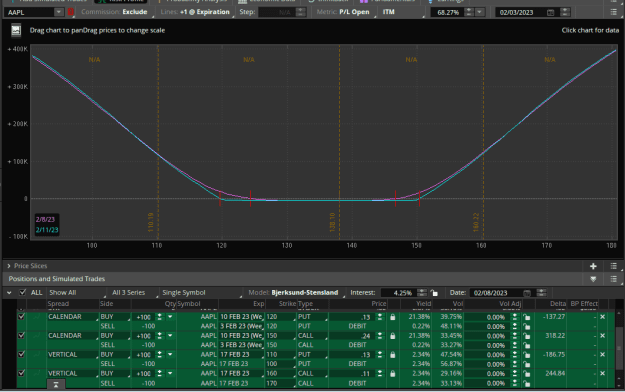Open the Price Slices list menu icon
This screenshot has height=392, width=625.
click(614, 266)
